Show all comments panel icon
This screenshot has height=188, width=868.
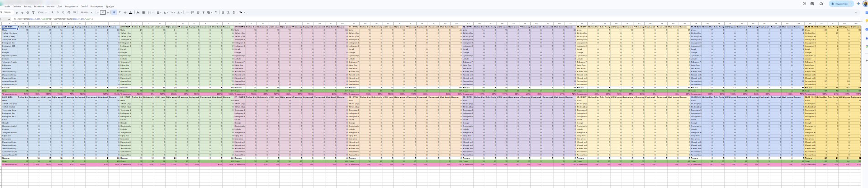coord(812,4)
